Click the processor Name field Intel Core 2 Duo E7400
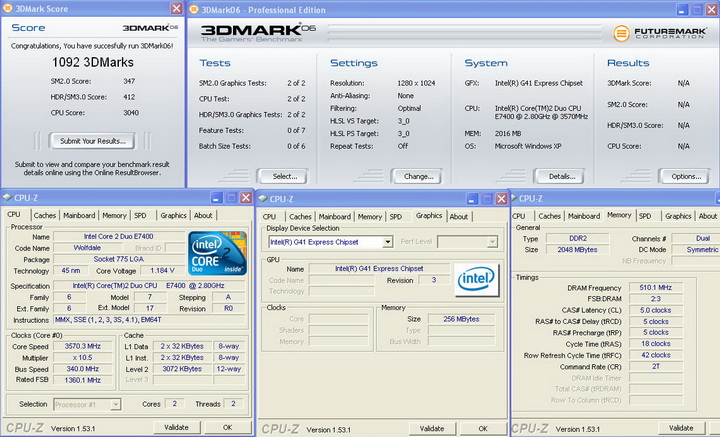This screenshot has width=720, height=437. (118, 236)
